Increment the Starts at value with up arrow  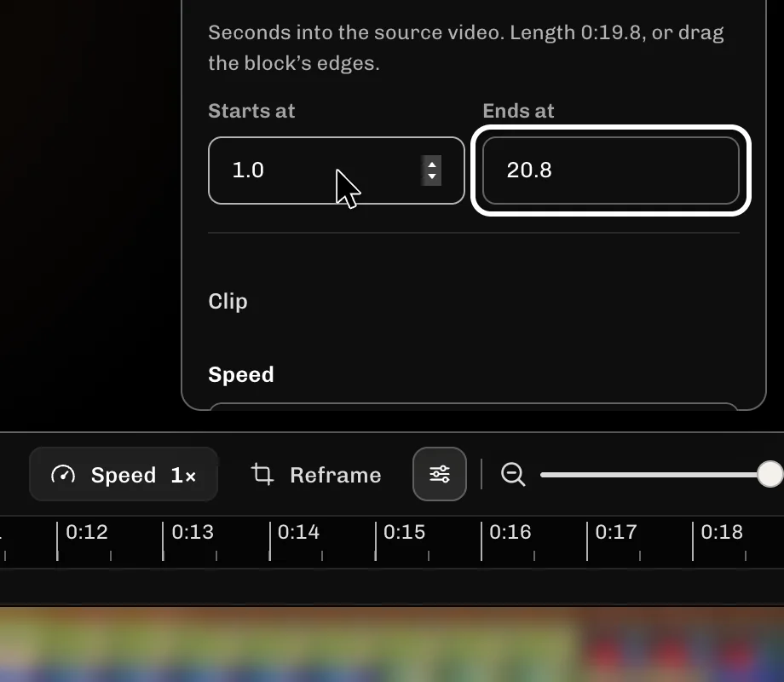[431, 165]
